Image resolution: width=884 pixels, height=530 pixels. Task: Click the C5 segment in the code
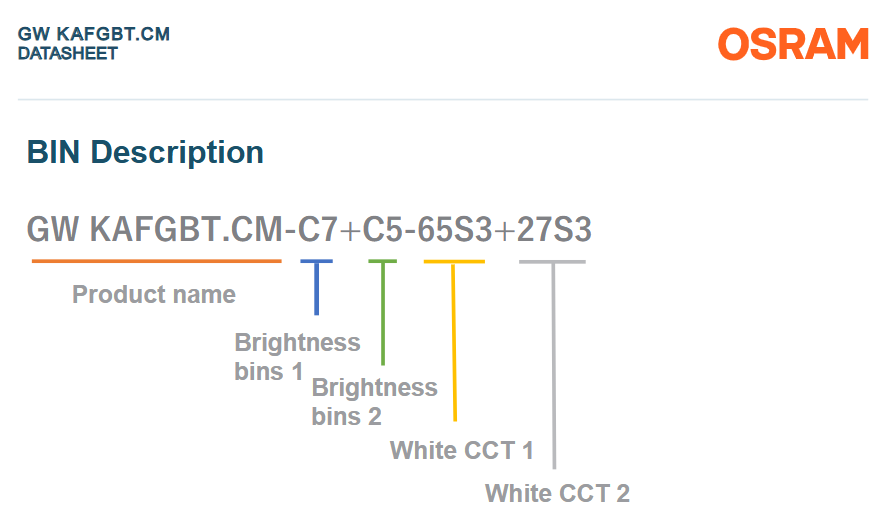pos(383,229)
